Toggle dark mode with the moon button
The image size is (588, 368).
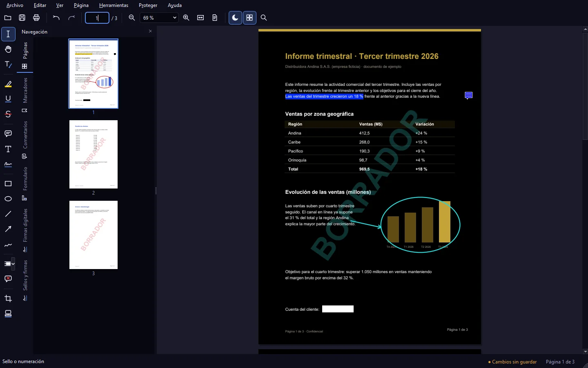(235, 18)
